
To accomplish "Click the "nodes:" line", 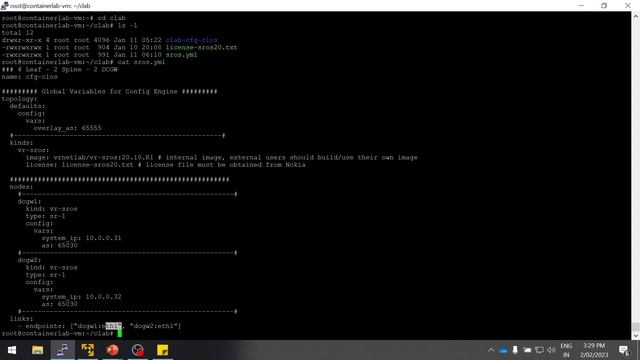I will click(x=21, y=187).
